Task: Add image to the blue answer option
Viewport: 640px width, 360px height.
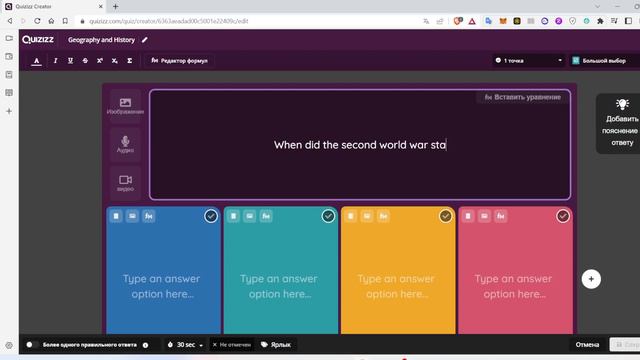Action: 132,216
